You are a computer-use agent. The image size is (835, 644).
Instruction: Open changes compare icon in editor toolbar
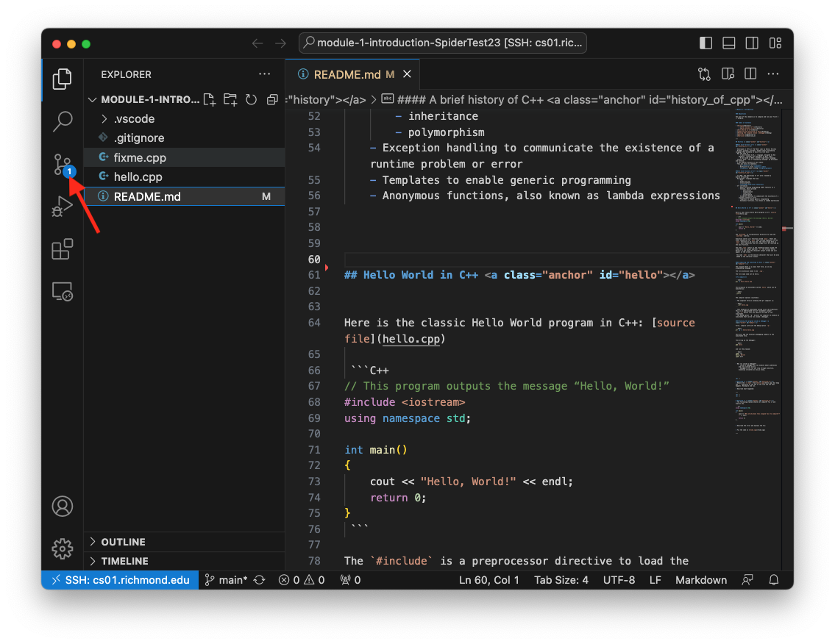coord(704,74)
